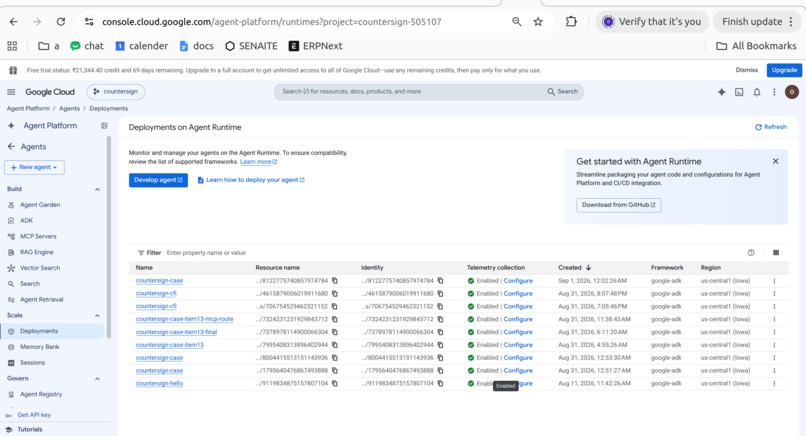Open MCP Servers in sidebar
This screenshot has width=806, height=436.
pyautogui.click(x=39, y=237)
